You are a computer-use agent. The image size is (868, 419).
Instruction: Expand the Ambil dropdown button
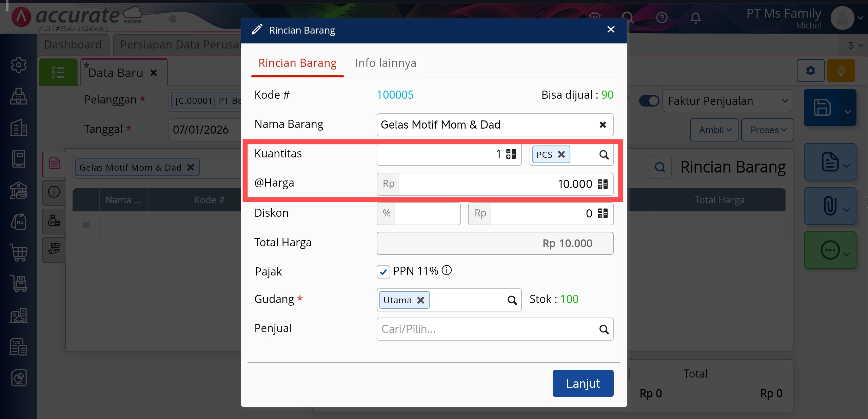(714, 130)
